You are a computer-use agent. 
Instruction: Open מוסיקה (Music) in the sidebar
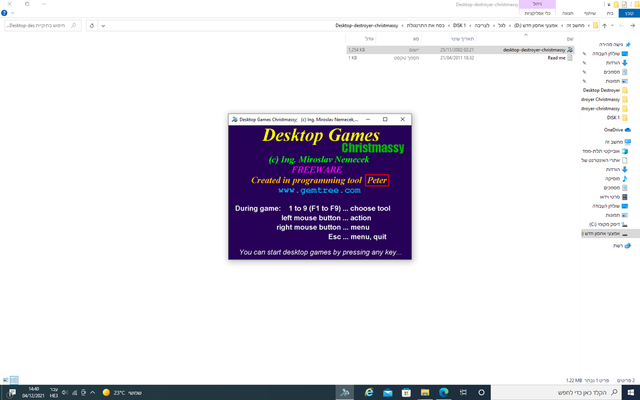616,178
